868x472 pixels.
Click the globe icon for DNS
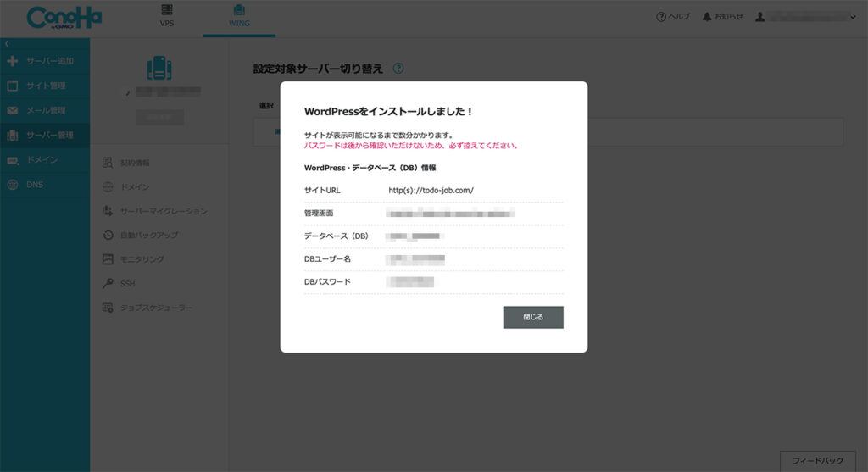pos(12,185)
